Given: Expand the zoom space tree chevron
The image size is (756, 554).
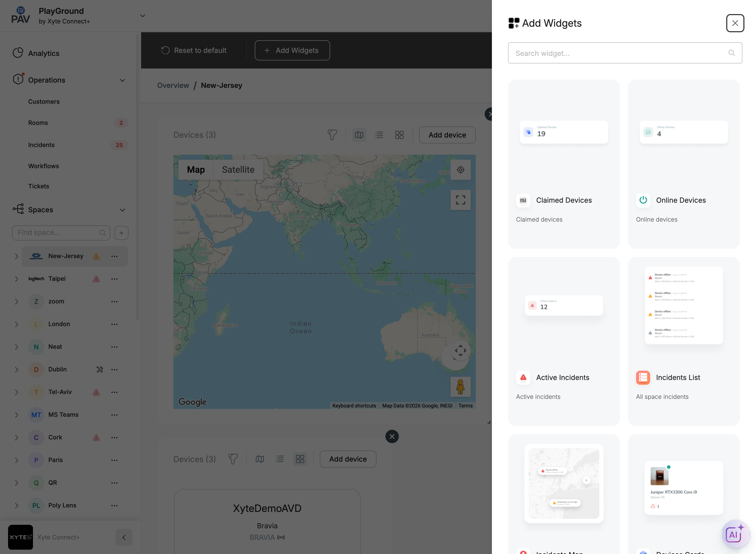Looking at the screenshot, I should (x=16, y=301).
